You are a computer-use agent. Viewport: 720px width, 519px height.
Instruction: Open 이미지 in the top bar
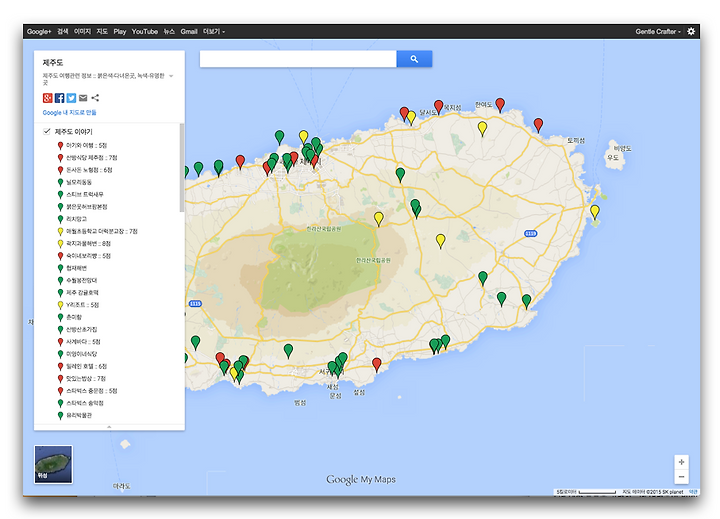click(82, 31)
